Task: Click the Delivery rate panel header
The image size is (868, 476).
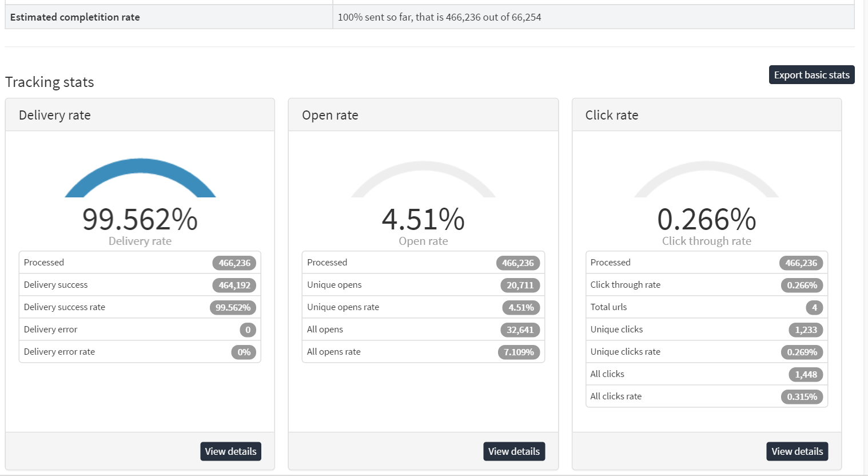Action: [140, 115]
